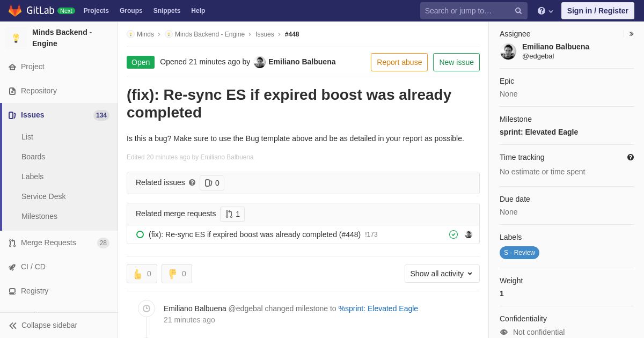Click the Sign in / Register button
The height and width of the screenshot is (338, 644).
click(x=598, y=11)
